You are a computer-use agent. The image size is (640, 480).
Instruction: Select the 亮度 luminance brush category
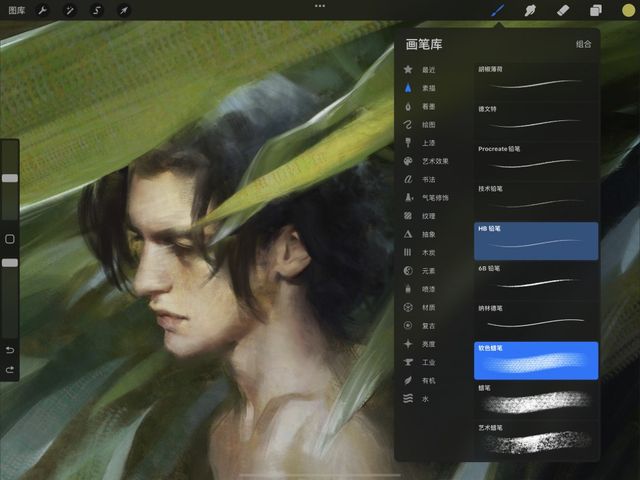(x=420, y=344)
